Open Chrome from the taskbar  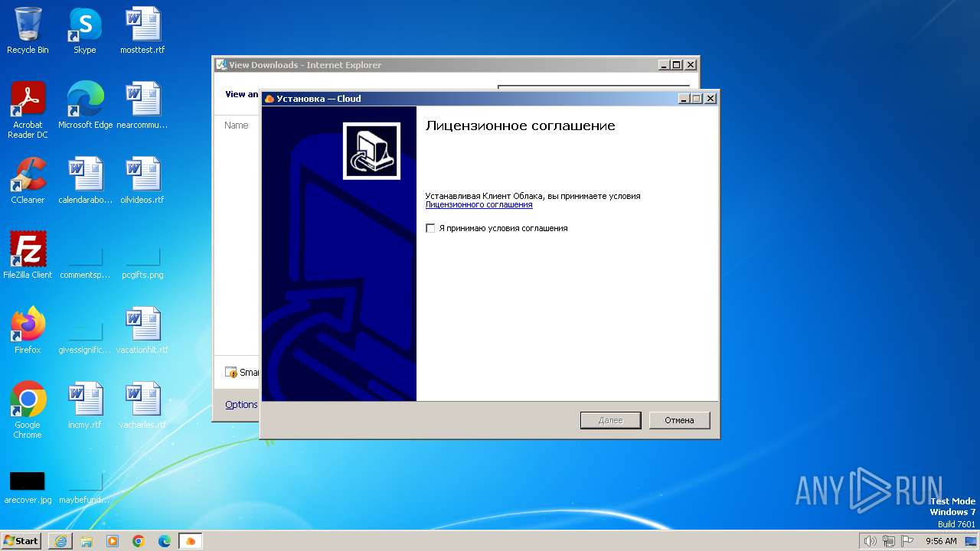click(x=139, y=541)
